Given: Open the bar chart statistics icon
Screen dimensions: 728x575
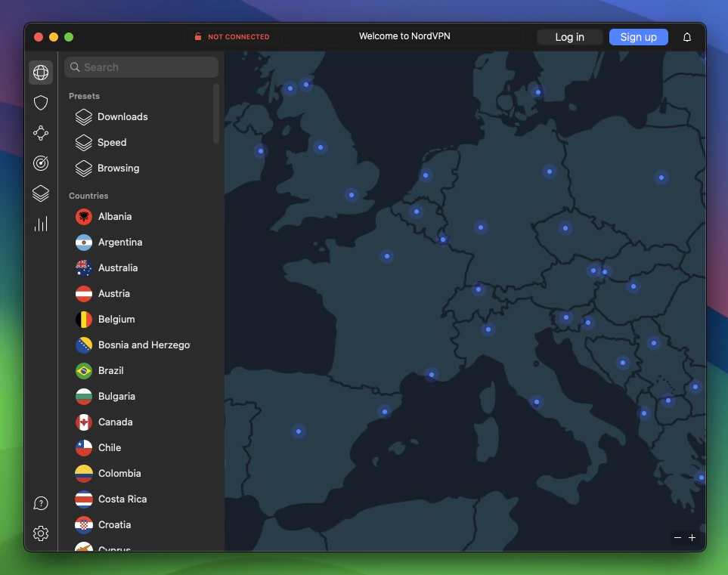Looking at the screenshot, I should pyautogui.click(x=41, y=224).
